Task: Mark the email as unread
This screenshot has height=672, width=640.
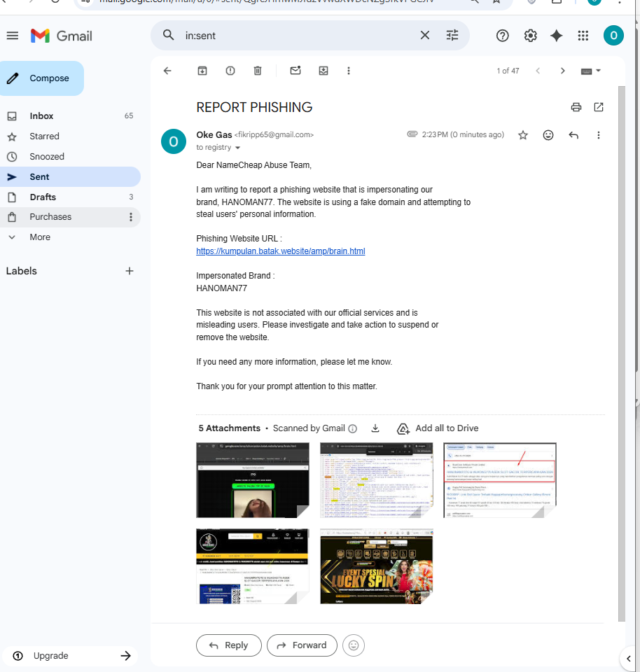Action: point(295,70)
